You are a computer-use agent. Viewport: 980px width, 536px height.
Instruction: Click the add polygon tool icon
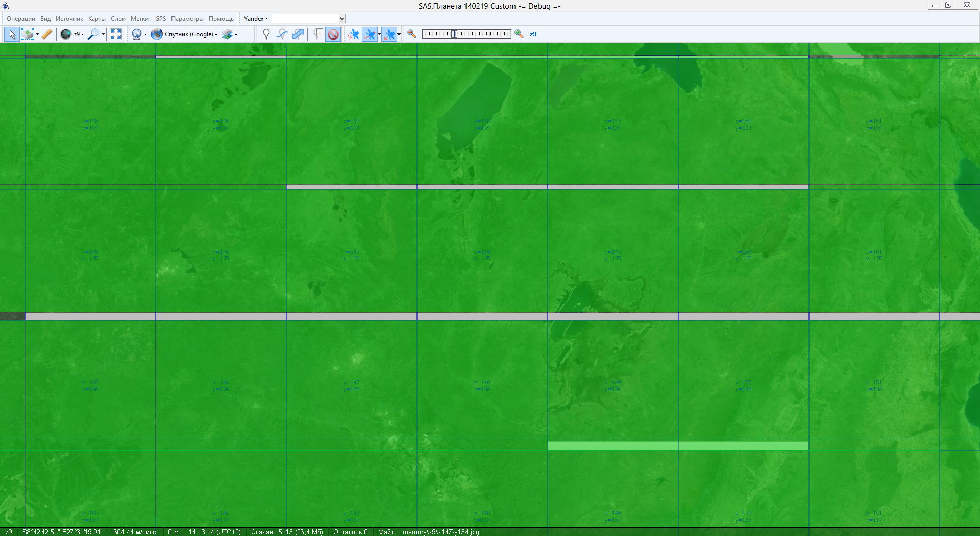point(298,34)
